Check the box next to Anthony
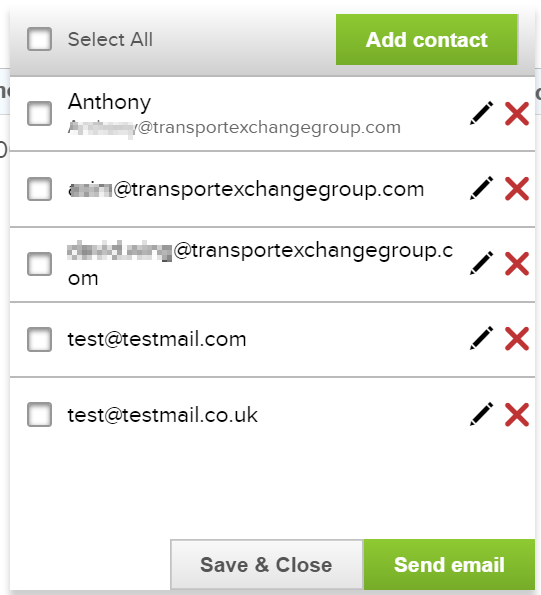 (39, 113)
